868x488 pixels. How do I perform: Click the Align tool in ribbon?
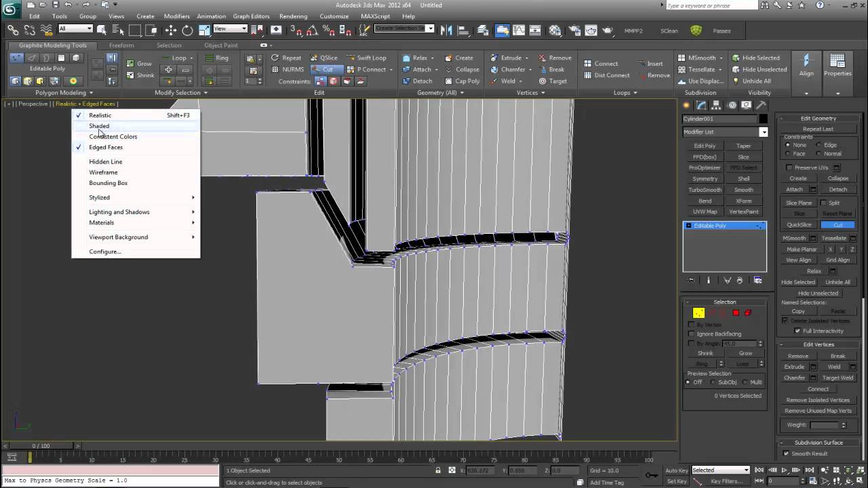pyautogui.click(x=806, y=66)
